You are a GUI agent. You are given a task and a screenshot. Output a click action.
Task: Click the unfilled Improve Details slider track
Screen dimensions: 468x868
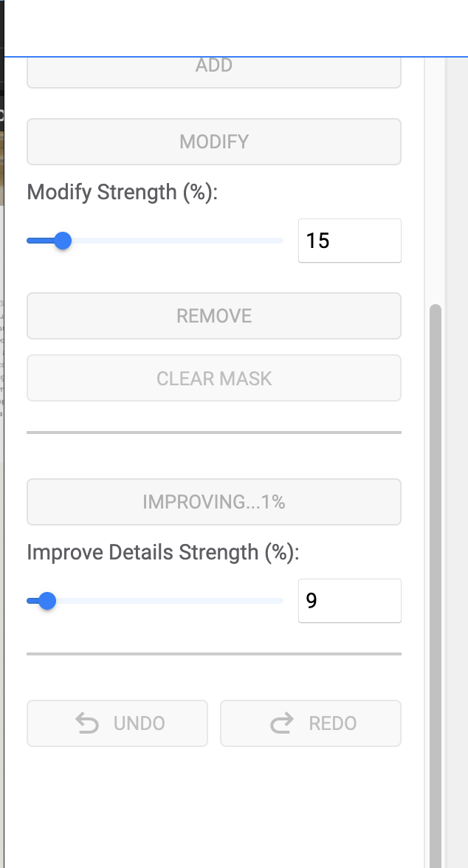[x=170, y=601]
